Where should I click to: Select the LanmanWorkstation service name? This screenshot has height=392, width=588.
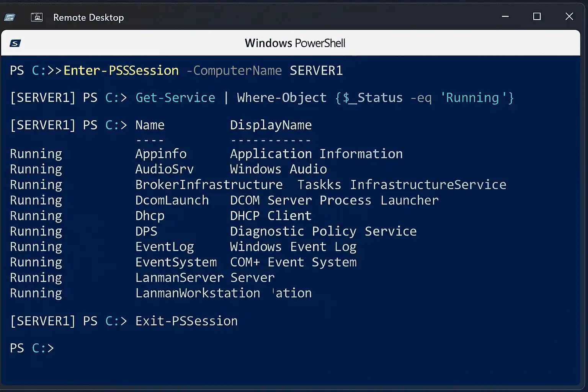tap(198, 293)
